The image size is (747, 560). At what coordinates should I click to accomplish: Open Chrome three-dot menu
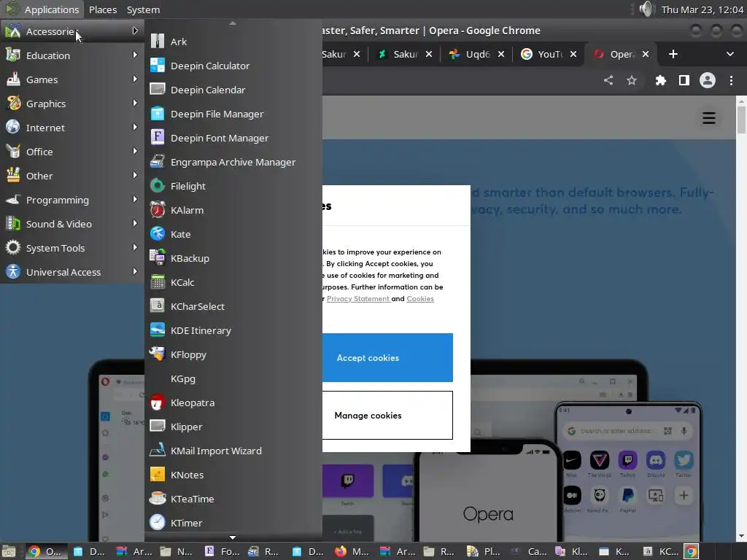coord(731,80)
